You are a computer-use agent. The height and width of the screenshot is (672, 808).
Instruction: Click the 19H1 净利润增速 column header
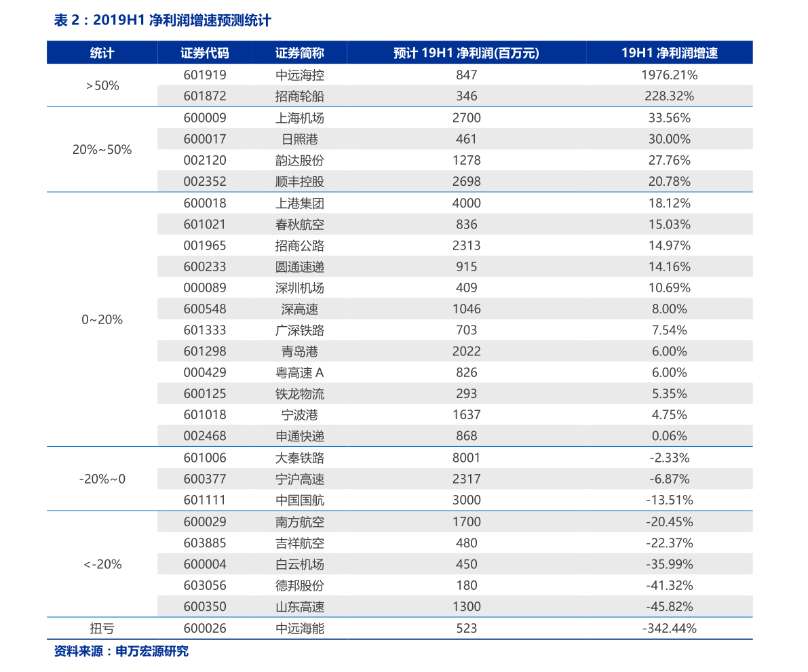pyautogui.click(x=670, y=52)
